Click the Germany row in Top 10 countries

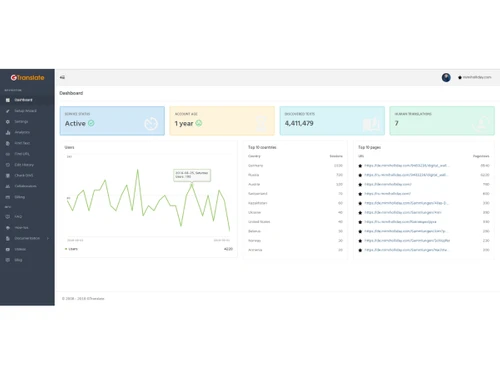[295, 166]
